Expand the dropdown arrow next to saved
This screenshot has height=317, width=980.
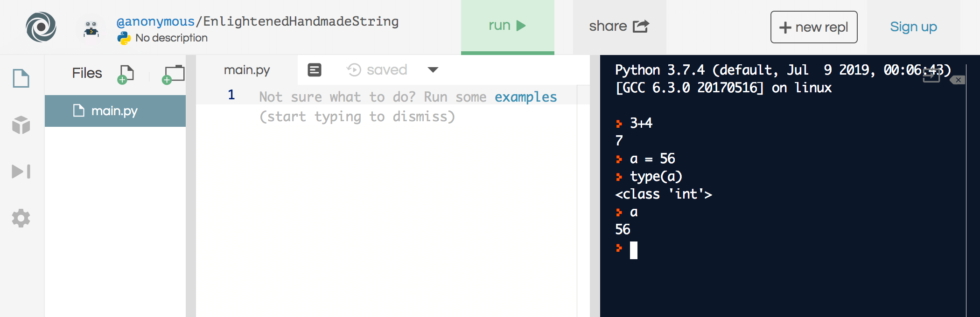(433, 70)
